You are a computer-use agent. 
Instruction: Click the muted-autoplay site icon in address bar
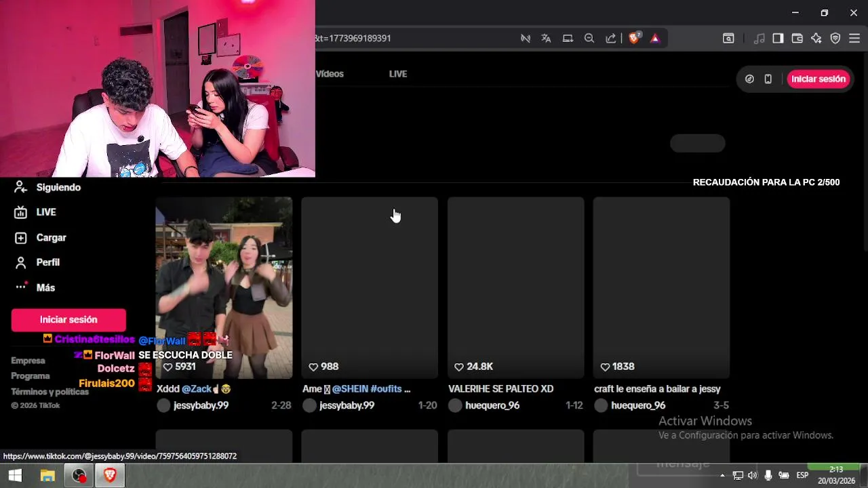click(526, 39)
